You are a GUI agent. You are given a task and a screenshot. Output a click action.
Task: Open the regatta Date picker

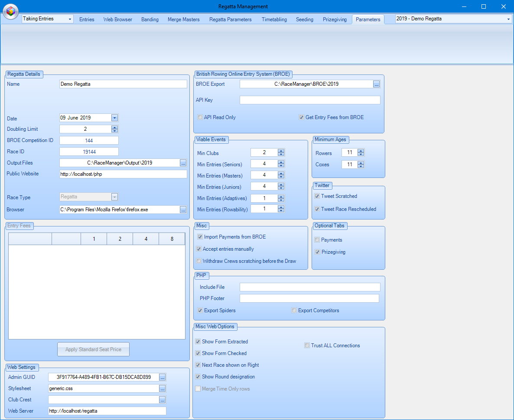[114, 117]
